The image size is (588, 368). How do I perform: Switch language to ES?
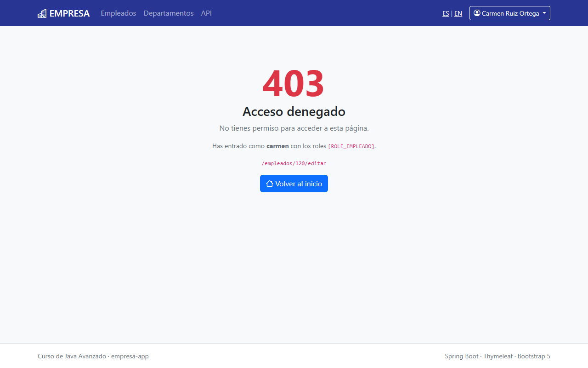446,13
